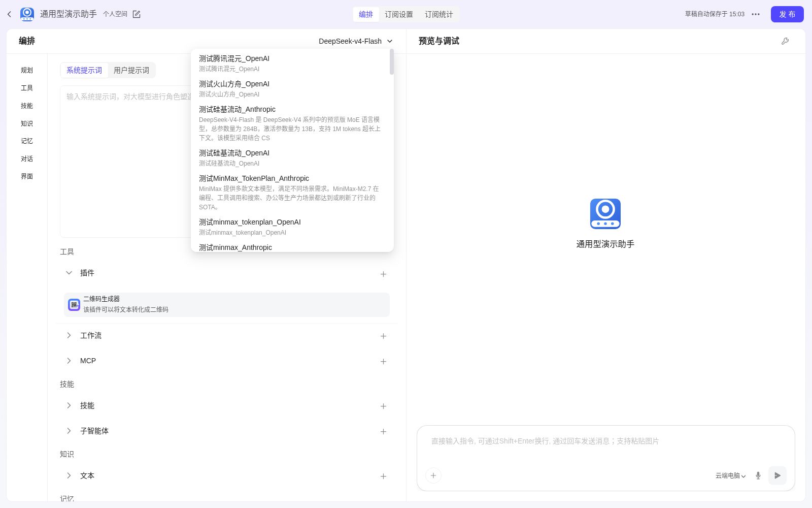Image resolution: width=812 pixels, height=508 pixels.
Task: Click the 二维码生成器 plugin icon
Action: click(x=74, y=304)
